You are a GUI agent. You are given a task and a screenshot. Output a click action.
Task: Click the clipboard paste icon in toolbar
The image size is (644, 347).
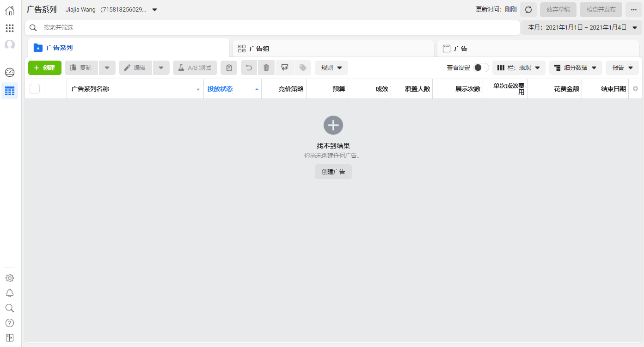click(229, 68)
